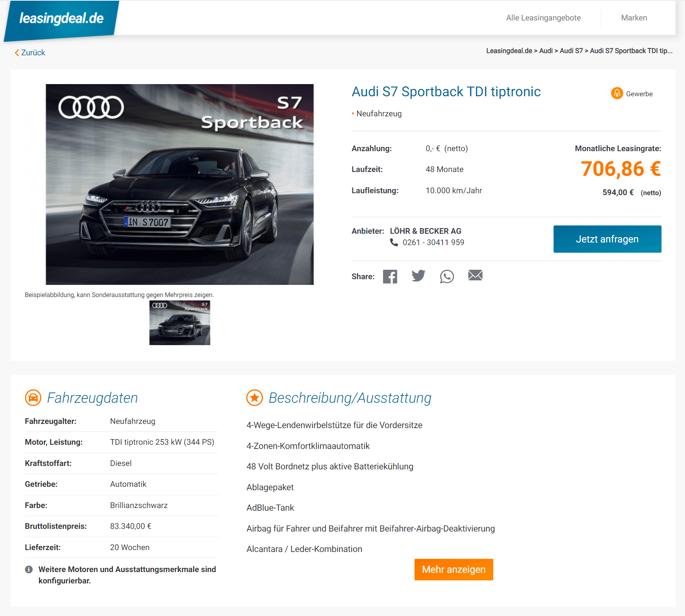Share listing on Twitter

(x=418, y=276)
